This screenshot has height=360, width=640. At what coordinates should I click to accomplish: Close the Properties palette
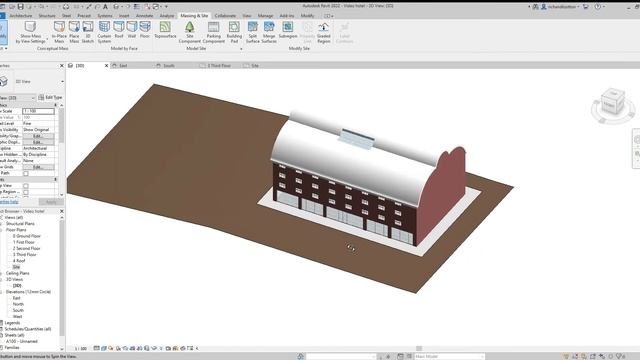tap(62, 65)
